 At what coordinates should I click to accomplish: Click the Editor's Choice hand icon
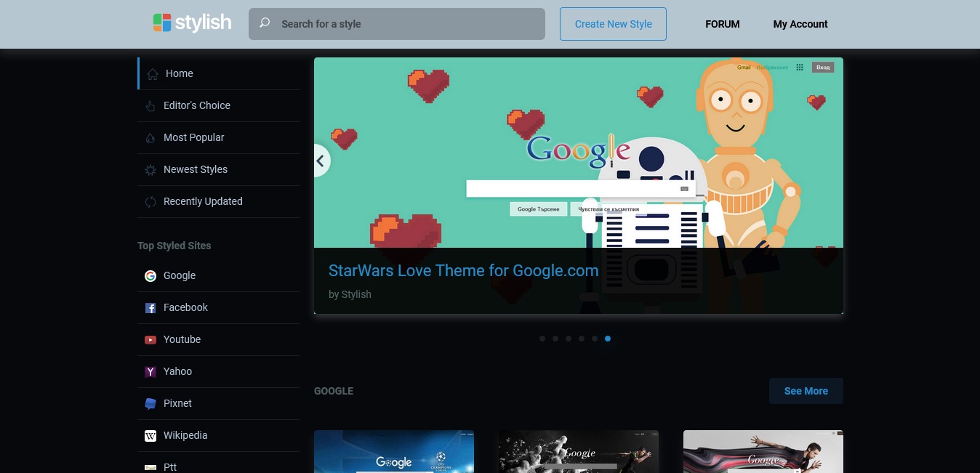150,106
